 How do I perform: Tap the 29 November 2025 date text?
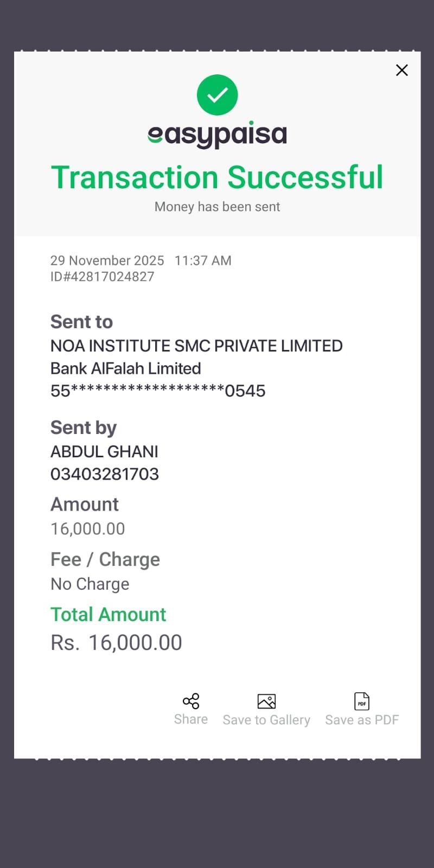(107, 260)
